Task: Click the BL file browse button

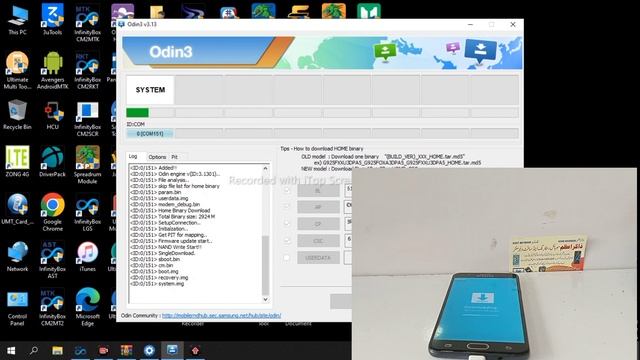Action: (x=318, y=191)
